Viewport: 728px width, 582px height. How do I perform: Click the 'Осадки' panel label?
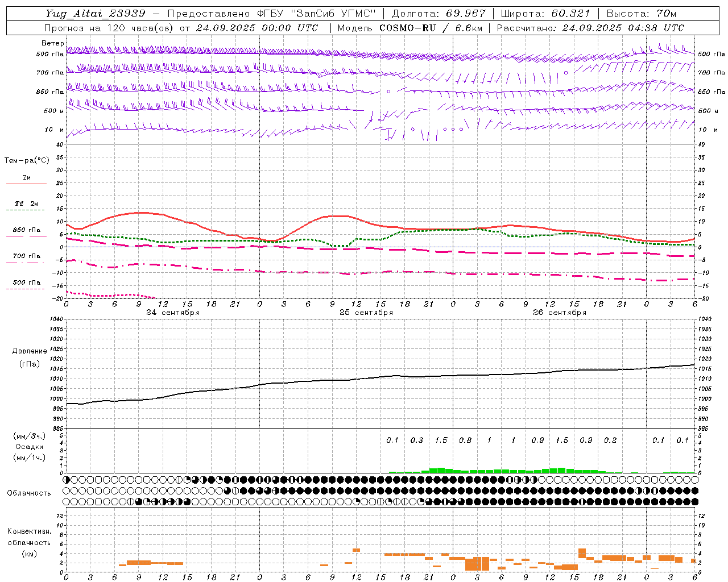tap(30, 447)
